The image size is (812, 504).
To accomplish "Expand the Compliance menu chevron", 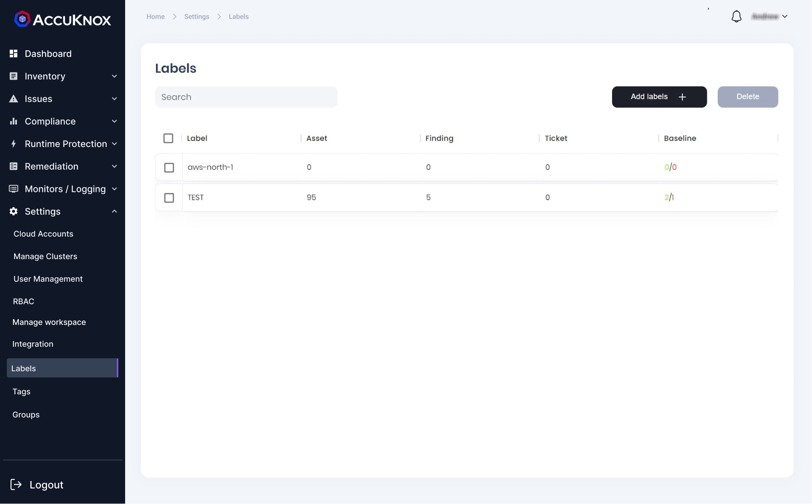I will (114, 121).
